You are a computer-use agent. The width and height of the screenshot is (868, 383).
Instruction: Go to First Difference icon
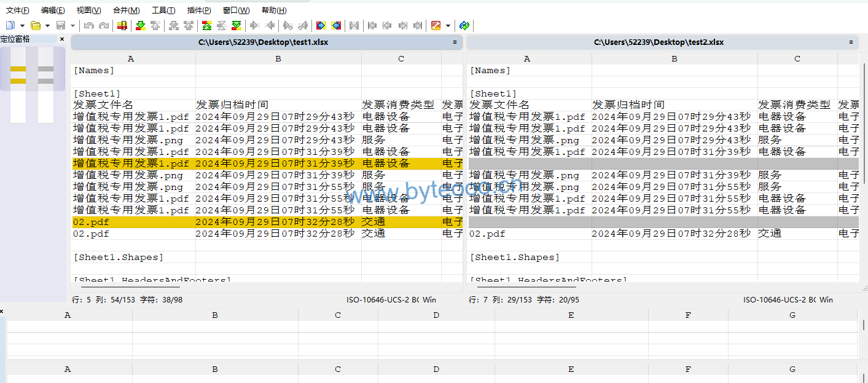pyautogui.click(x=207, y=25)
